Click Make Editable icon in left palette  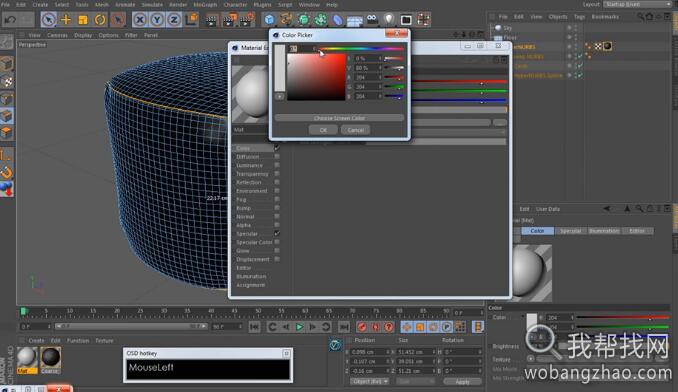(7, 42)
